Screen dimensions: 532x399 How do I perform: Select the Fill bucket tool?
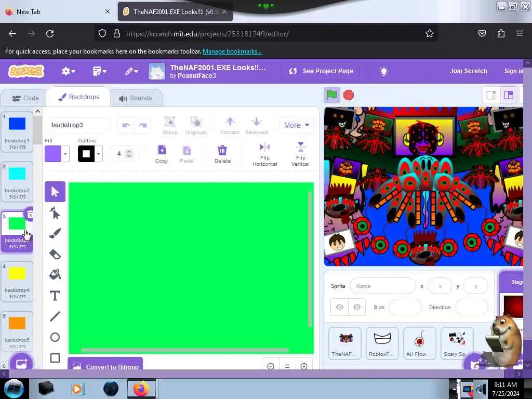click(x=55, y=274)
